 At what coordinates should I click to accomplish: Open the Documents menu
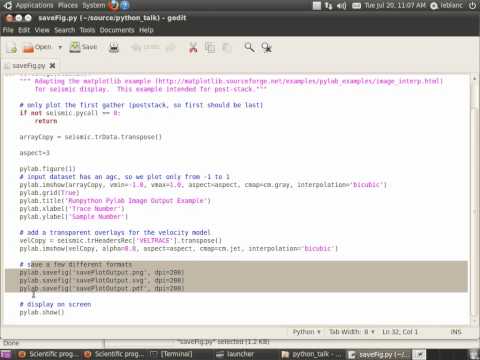(117, 30)
